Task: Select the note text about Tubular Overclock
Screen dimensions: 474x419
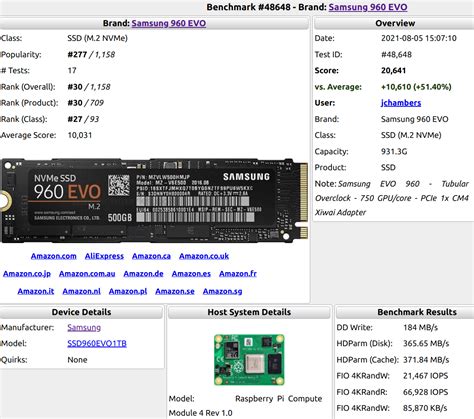Action: (x=392, y=198)
